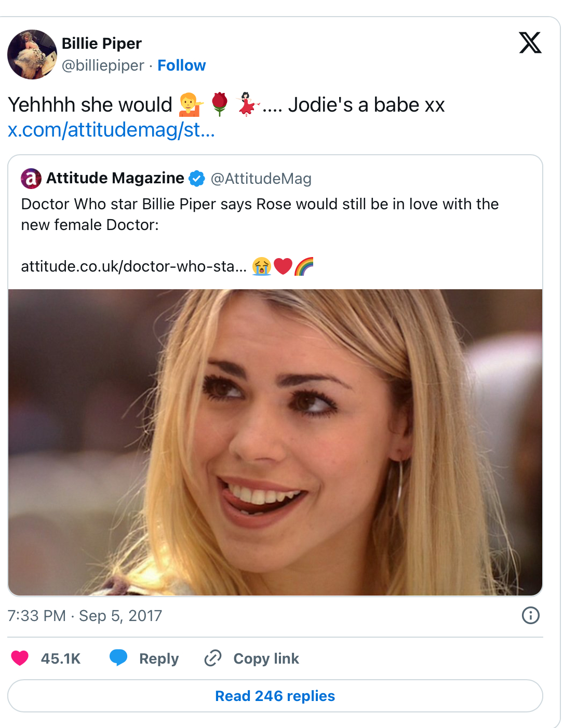This screenshot has width=577, height=728.
Task: Click the chain link copy icon
Action: pos(213,658)
